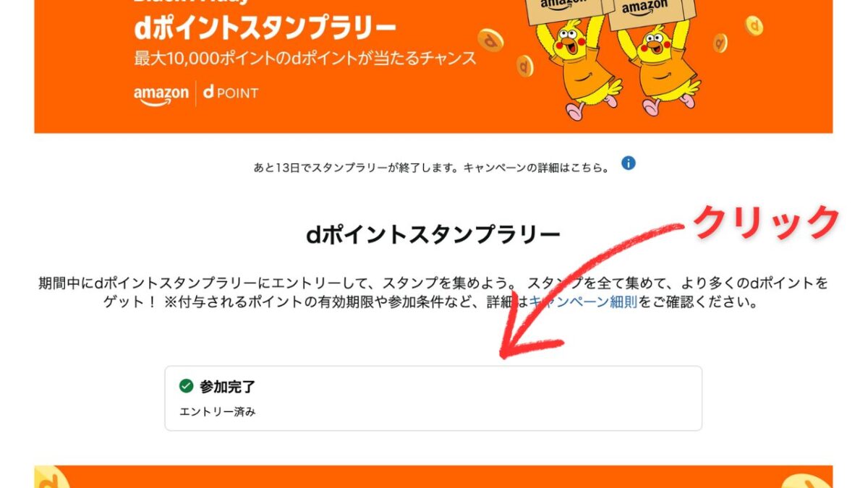Click the red クリック annotation text
This screenshot has height=488, width=868.
(x=767, y=222)
